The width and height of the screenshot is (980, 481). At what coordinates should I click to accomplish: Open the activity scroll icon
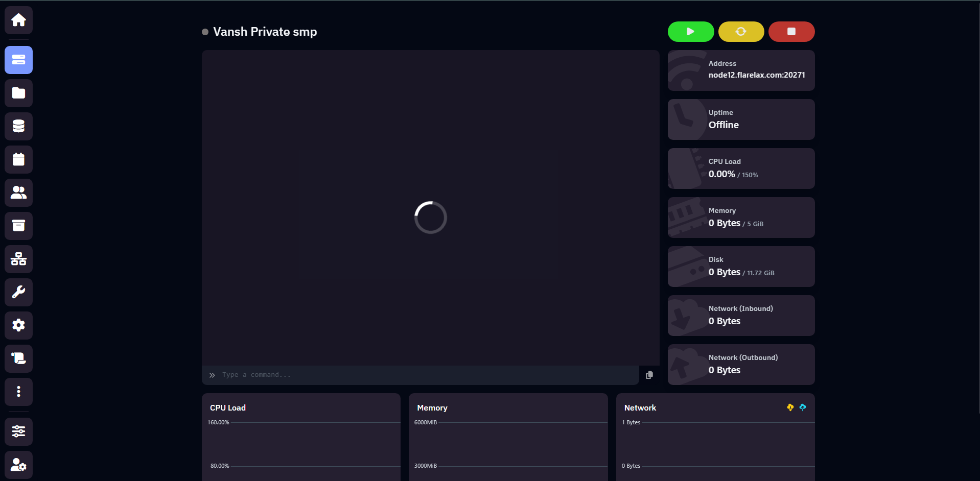(18, 358)
